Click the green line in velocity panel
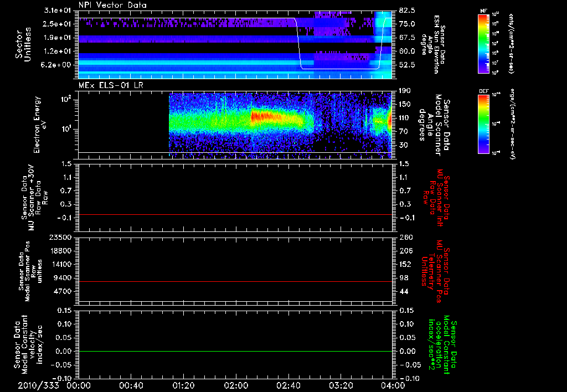The height and width of the screenshot is (392, 567). [235, 351]
